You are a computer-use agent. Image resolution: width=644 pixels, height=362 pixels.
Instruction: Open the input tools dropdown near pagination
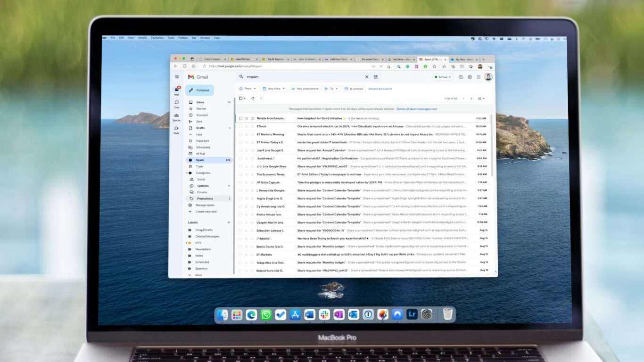[x=481, y=99]
